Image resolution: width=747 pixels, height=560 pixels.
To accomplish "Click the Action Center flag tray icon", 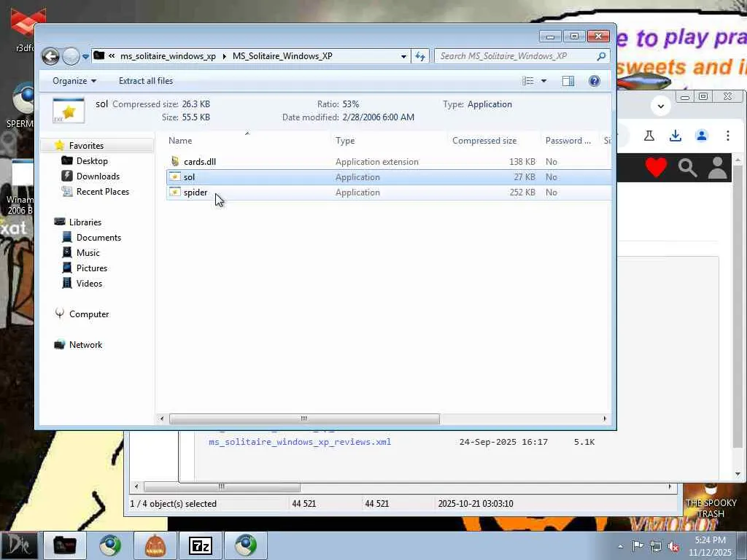I will 638,546.
